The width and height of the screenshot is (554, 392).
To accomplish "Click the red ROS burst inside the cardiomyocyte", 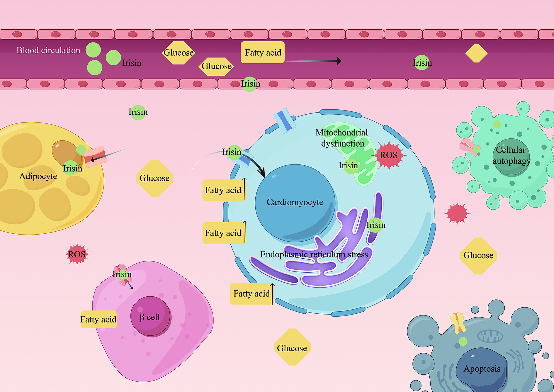I will [389, 155].
